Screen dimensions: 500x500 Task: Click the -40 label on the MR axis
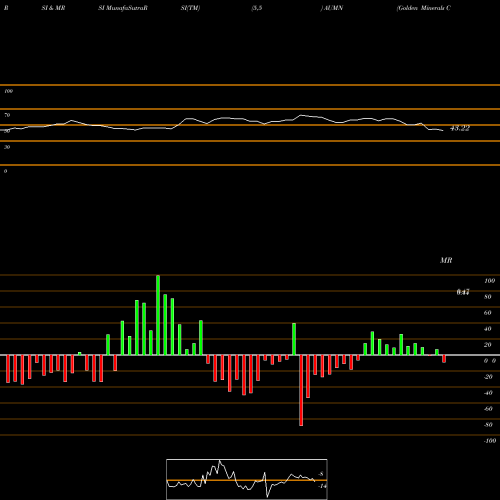tap(488, 393)
